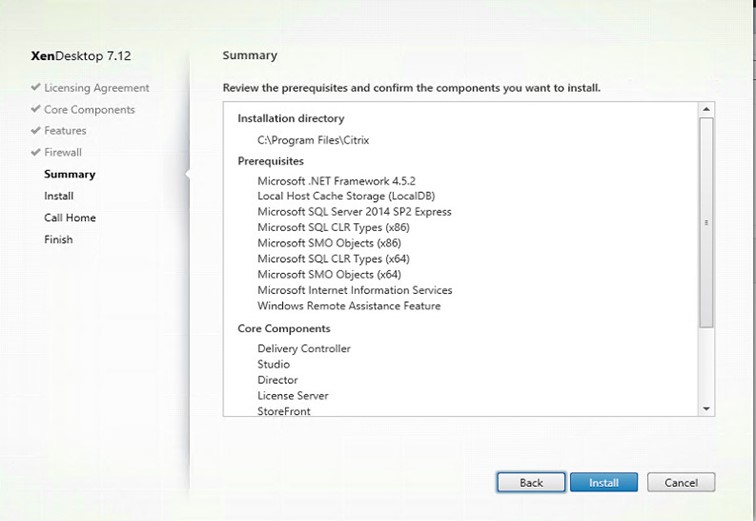The height and width of the screenshot is (521, 756).
Task: Click the C:\Program Files\Citrix installation path
Action: [313, 140]
